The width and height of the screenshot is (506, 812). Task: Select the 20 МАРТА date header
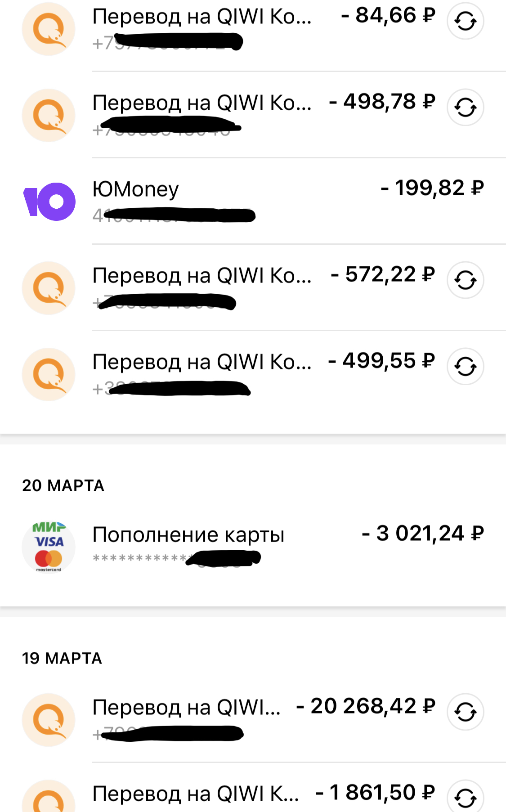[63, 486]
